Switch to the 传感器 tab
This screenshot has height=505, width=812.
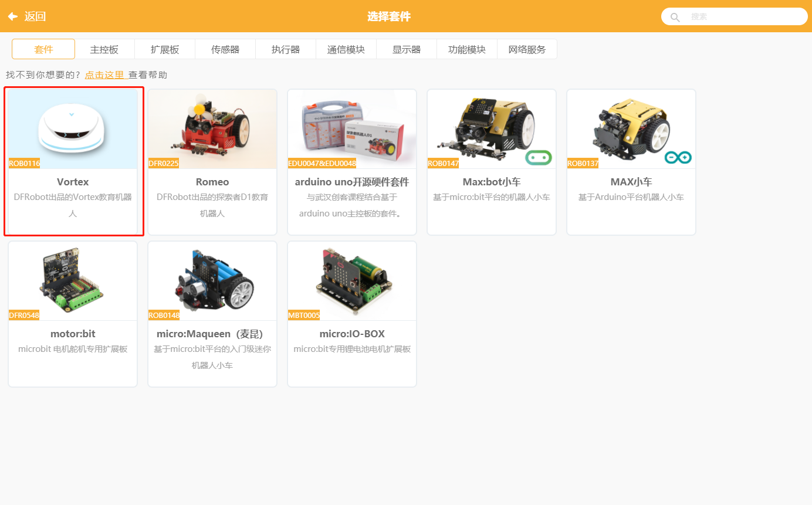tap(225, 49)
